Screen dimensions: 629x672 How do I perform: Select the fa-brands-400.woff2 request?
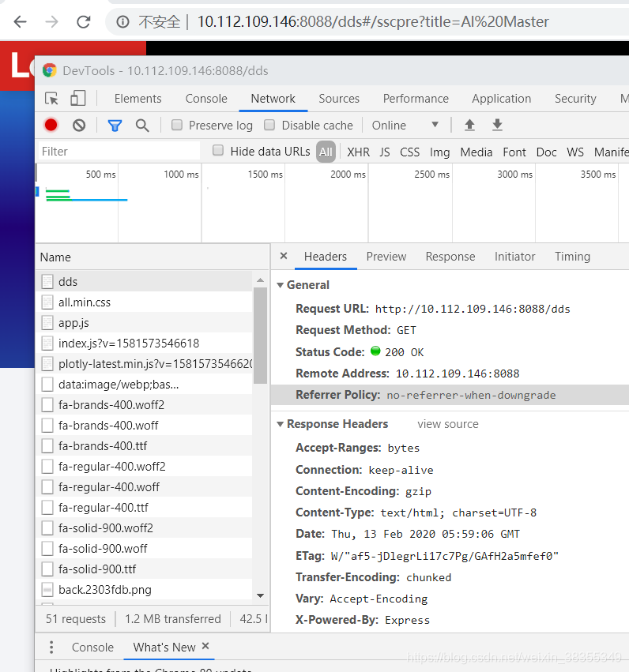(x=145, y=405)
